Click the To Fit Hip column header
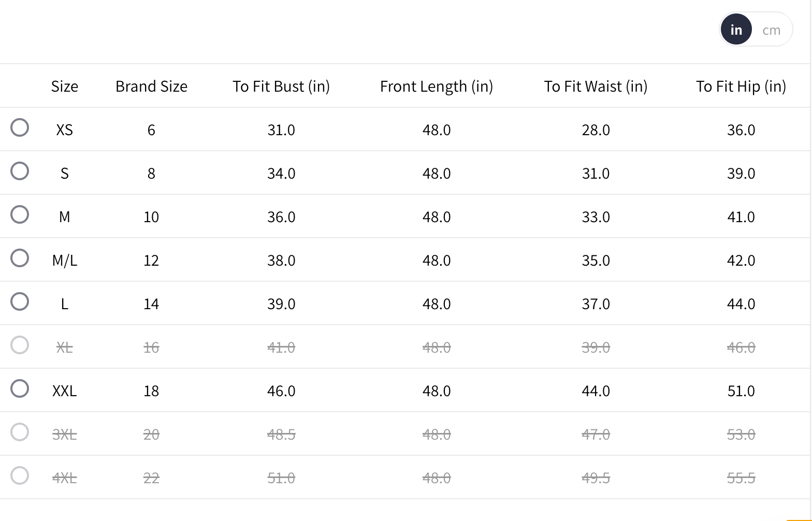The width and height of the screenshot is (812, 521). (741, 86)
